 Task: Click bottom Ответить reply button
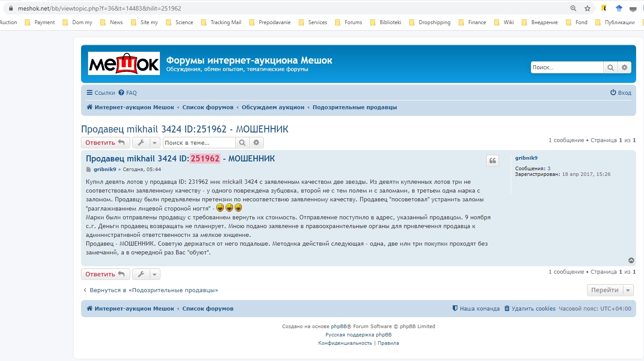(106, 274)
